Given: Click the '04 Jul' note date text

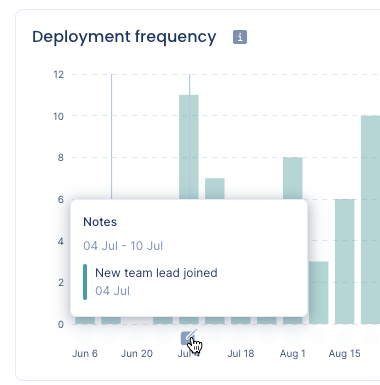Looking at the screenshot, I should click(112, 291).
